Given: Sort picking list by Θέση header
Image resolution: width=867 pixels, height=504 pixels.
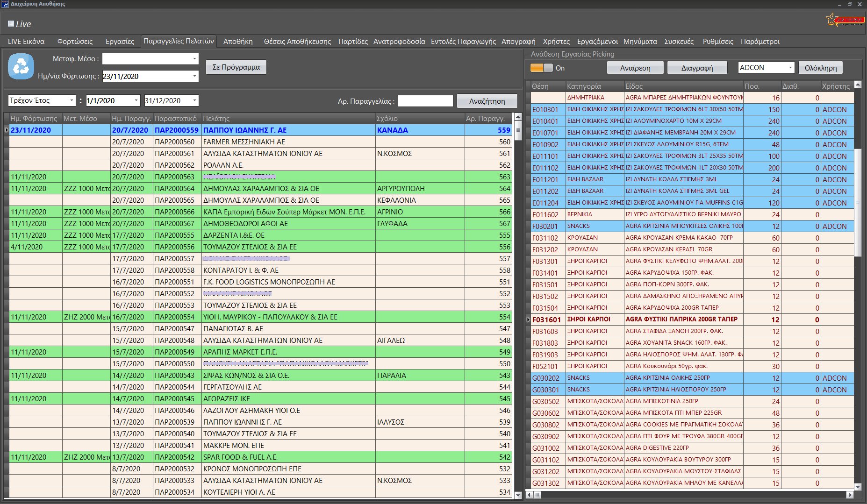Looking at the screenshot, I should pos(548,86).
